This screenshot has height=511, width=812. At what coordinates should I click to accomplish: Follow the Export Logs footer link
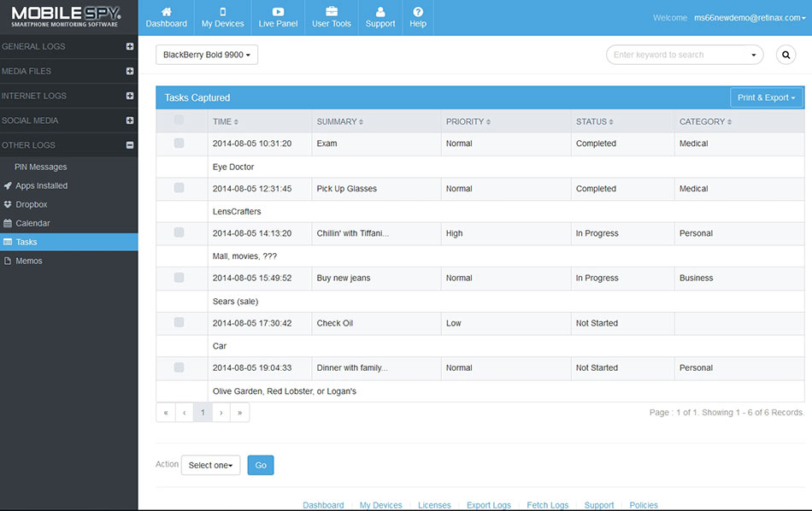(488, 505)
